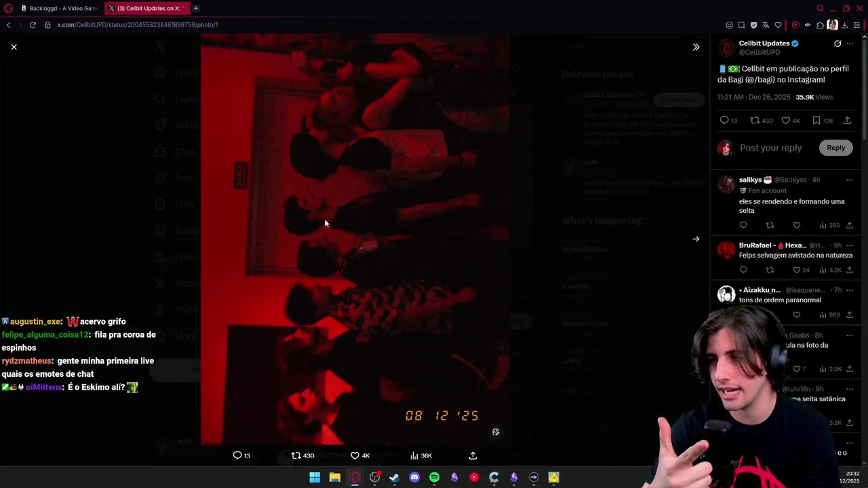Viewport: 868px width, 488px height.
Task: Click the @CellbitUPD handle
Action: coord(759,52)
